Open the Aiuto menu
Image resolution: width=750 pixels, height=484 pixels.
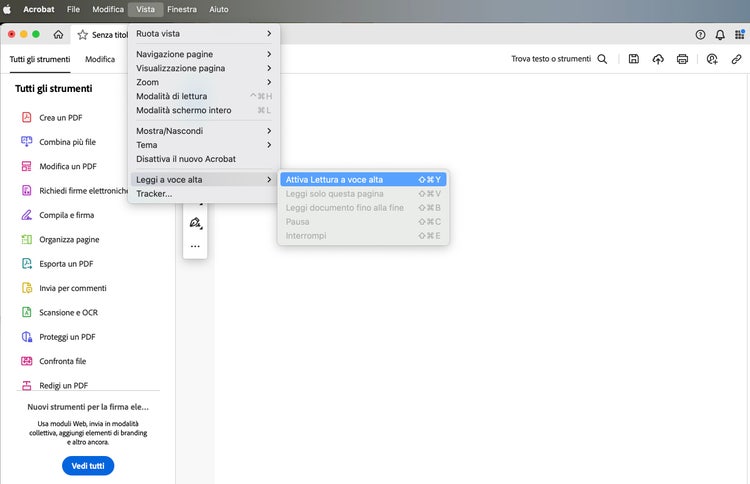point(219,9)
